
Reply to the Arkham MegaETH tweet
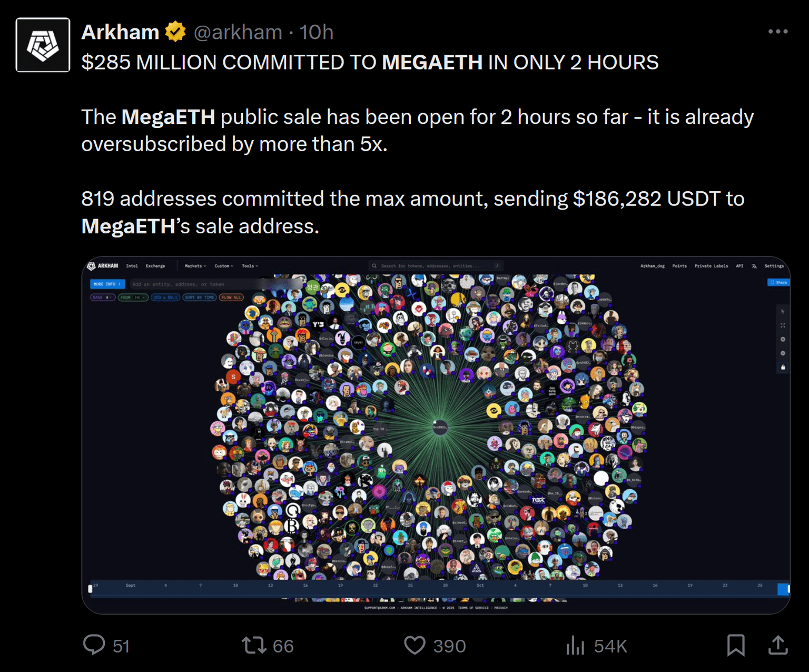click(95, 645)
